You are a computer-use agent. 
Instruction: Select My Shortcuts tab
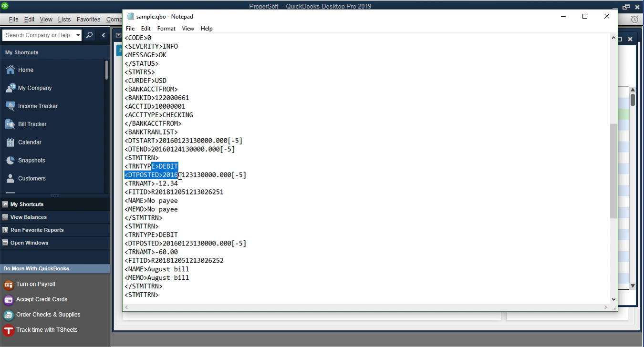point(55,204)
